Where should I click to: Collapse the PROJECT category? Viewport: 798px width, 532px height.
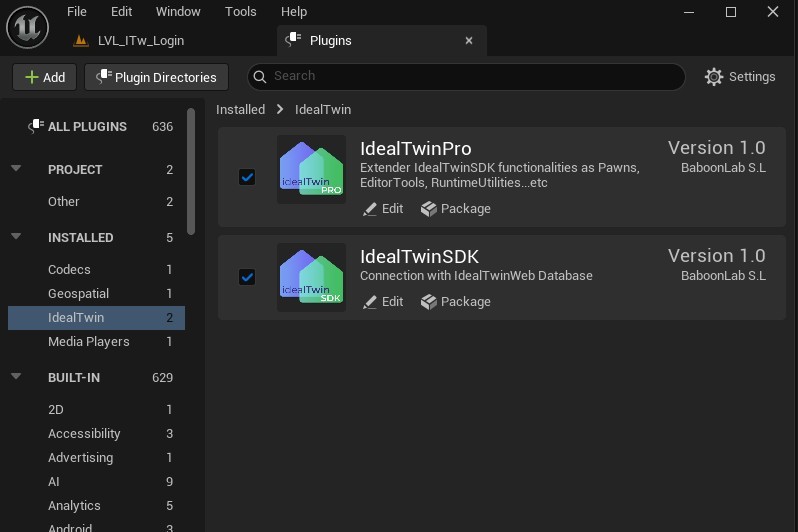click(x=16, y=169)
